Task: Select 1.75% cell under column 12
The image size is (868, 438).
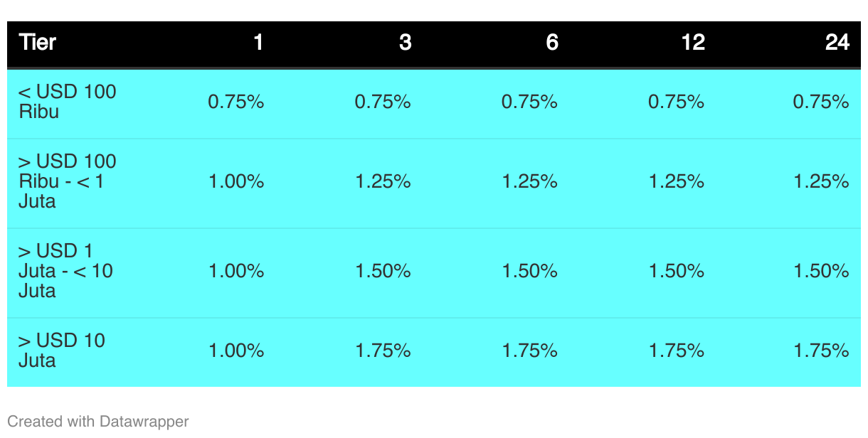Action: click(676, 351)
